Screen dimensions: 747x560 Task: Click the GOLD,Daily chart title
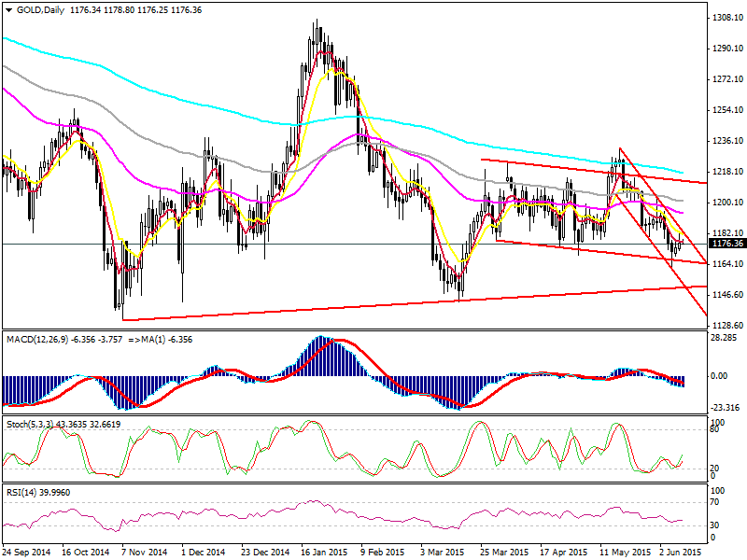40,10
